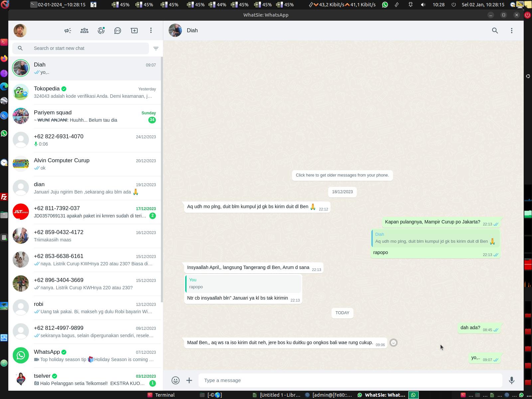Search within Diah conversation using magnifier
Viewport: 532px width, 399px height.
point(495,31)
